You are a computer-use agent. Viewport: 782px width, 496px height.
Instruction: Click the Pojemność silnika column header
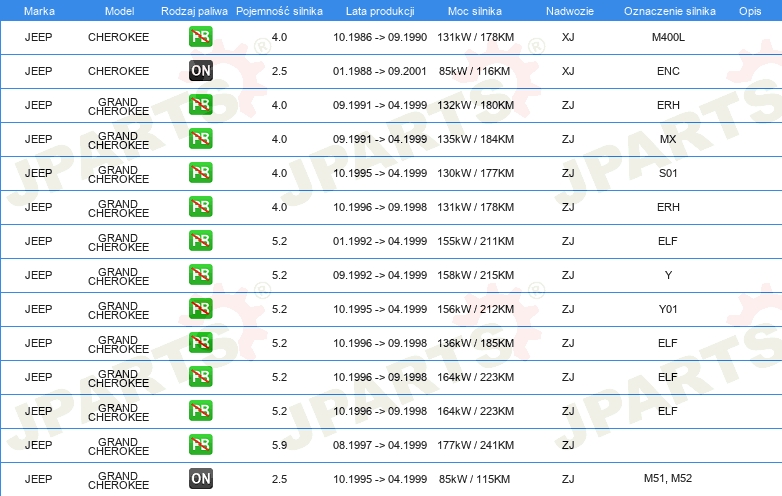[x=279, y=11]
